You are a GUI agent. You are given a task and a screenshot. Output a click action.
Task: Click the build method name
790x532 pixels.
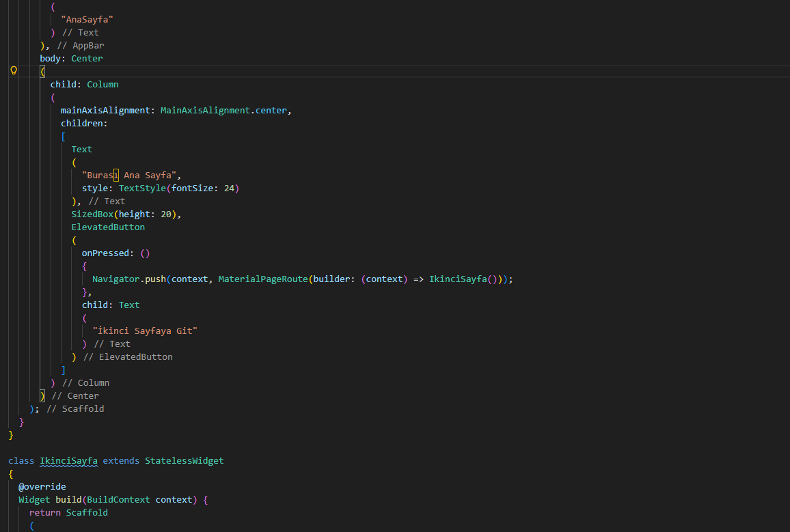pos(68,500)
